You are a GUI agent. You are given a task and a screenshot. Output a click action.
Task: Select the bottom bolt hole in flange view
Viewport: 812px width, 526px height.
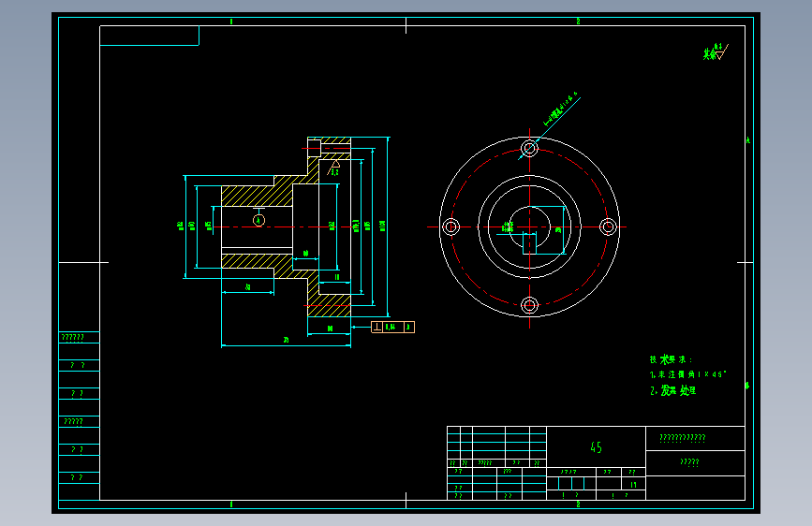529,305
